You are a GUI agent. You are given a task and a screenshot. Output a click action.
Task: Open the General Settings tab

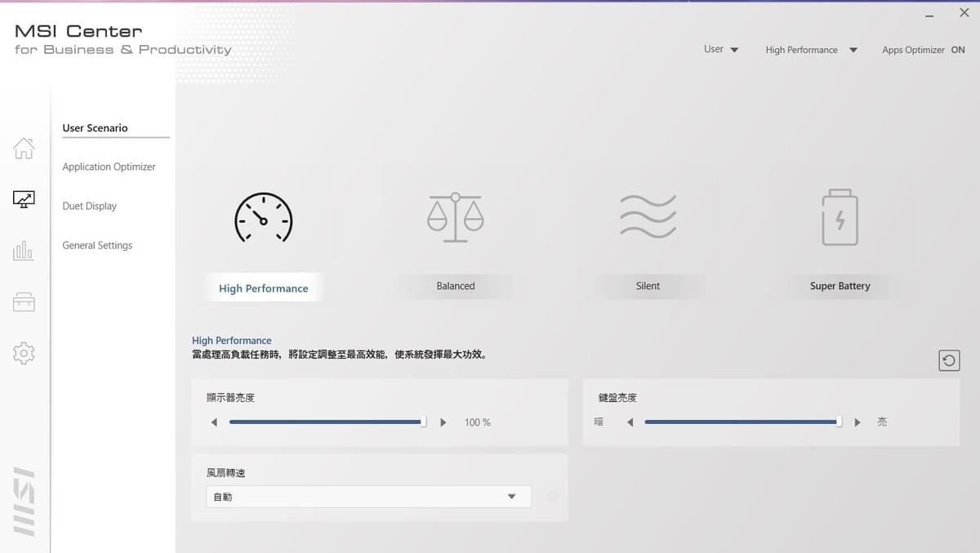click(x=97, y=245)
